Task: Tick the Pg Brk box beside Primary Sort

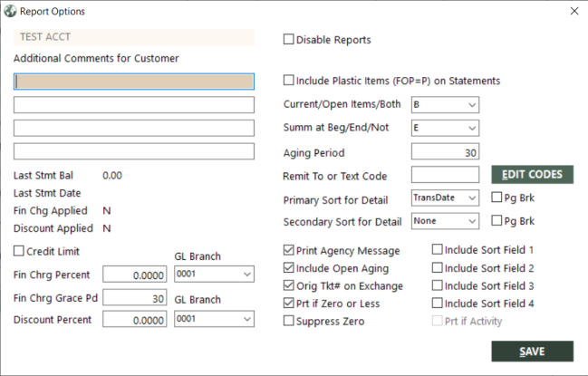Action: pyautogui.click(x=496, y=198)
